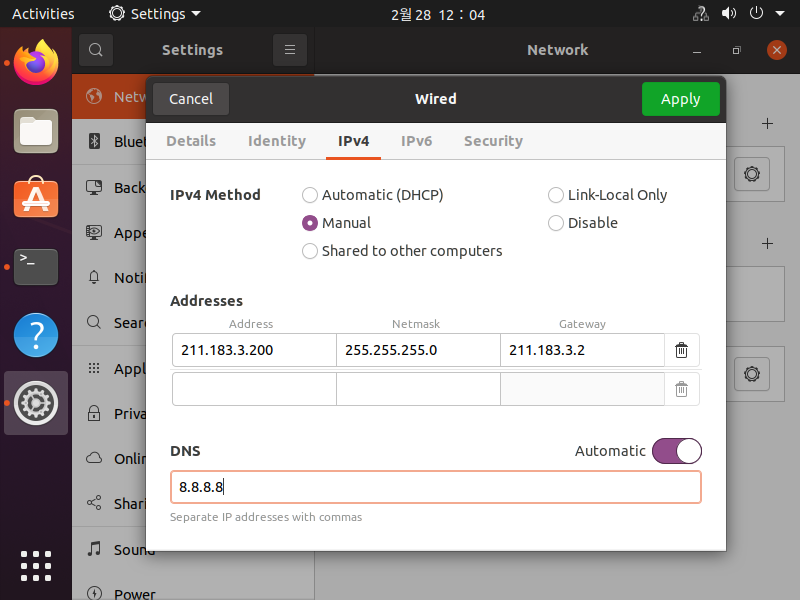This screenshot has width=800, height=600.
Task: Click the Online Accounts cloud icon
Action: [94, 458]
